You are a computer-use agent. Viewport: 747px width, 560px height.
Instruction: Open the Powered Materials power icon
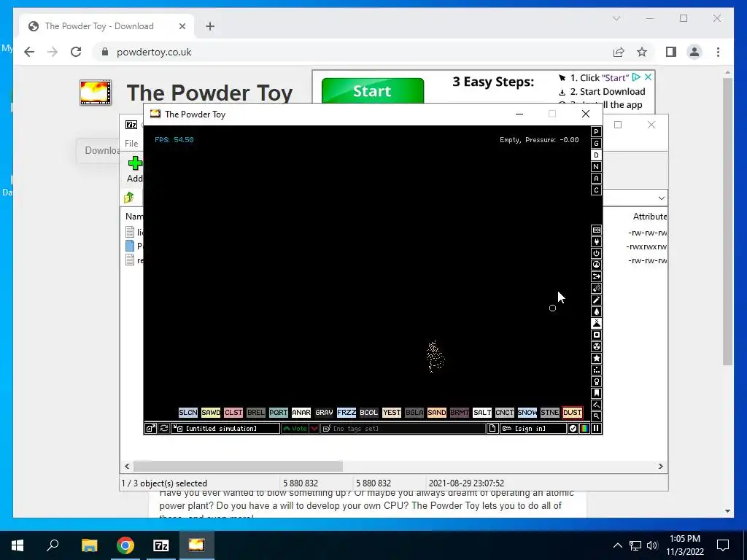596,253
